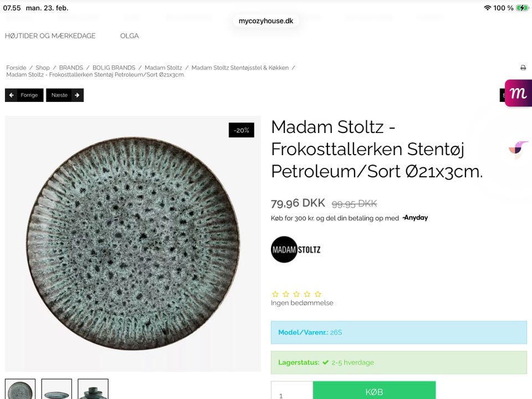Screen dimensions: 532x399
Task: Click the quantity input field
Action: (x=292, y=392)
